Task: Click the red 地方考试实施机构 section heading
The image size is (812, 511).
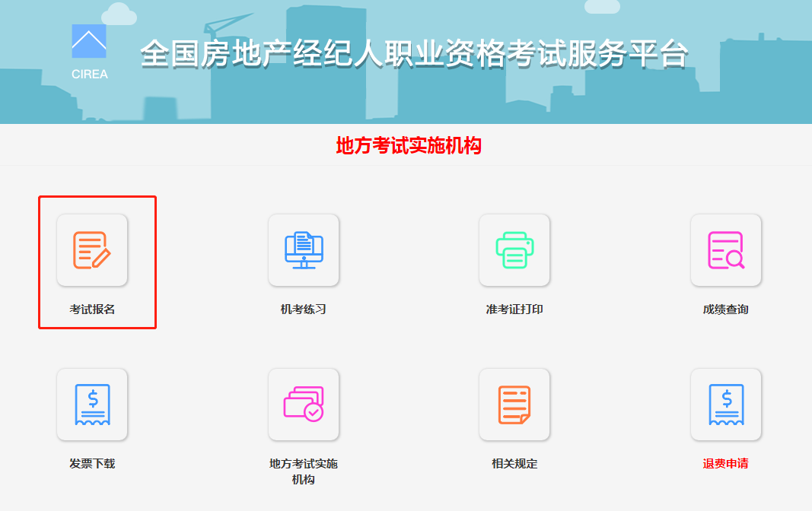Action: click(409, 145)
